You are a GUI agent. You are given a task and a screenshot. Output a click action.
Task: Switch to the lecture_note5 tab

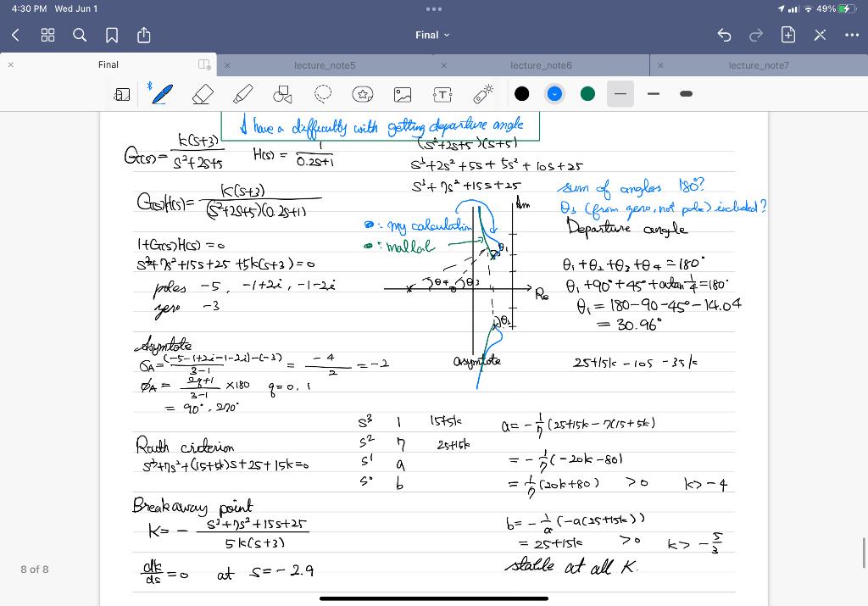[325, 65]
